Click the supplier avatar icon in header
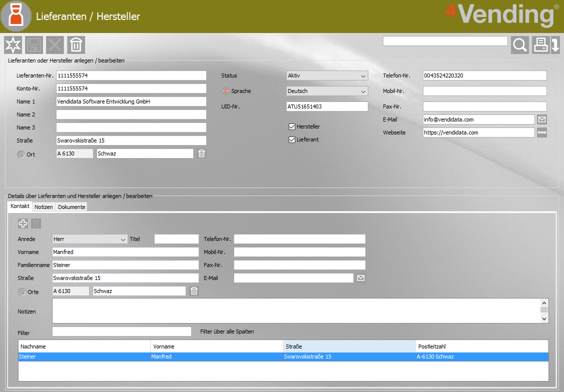The image size is (564, 392). point(16,16)
